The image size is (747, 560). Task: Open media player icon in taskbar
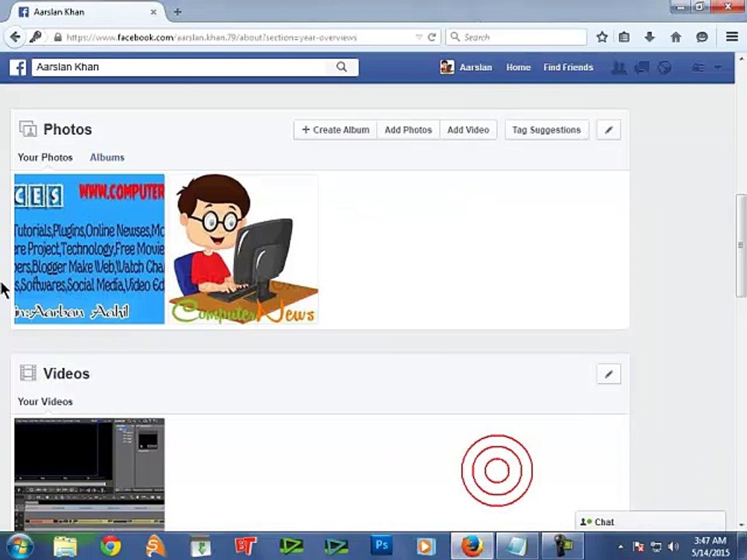pos(426,546)
